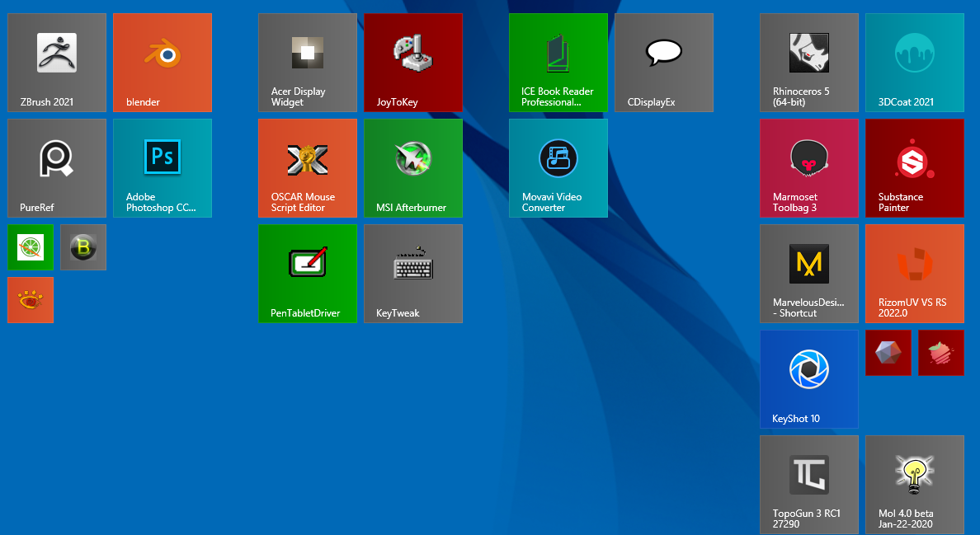
Task: Open the PureRef tile
Action: (57, 168)
